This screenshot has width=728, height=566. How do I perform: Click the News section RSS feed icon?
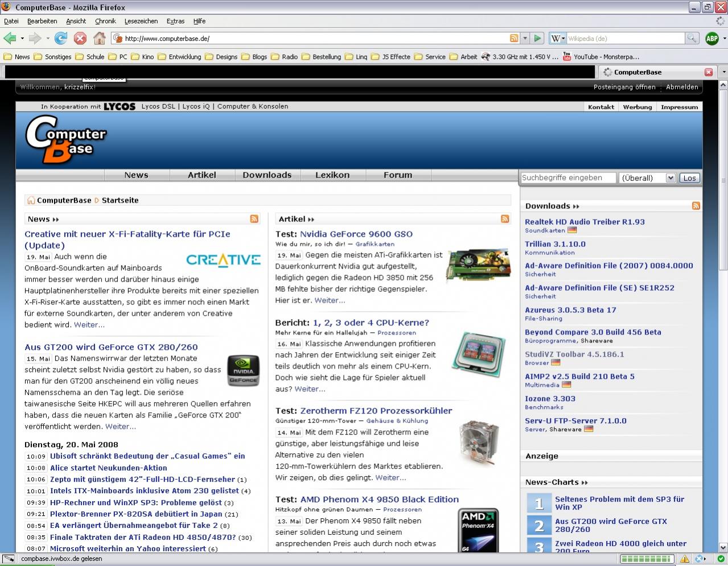point(254,219)
